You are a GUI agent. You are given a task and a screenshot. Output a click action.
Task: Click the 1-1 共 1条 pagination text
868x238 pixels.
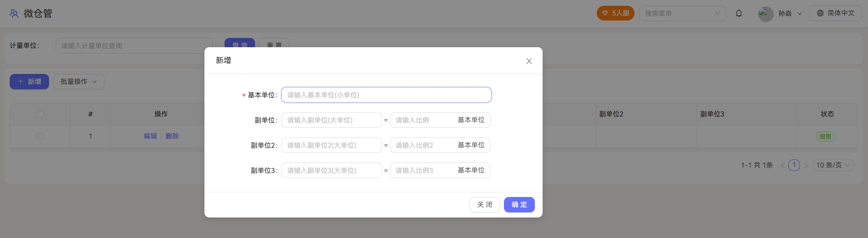click(757, 165)
